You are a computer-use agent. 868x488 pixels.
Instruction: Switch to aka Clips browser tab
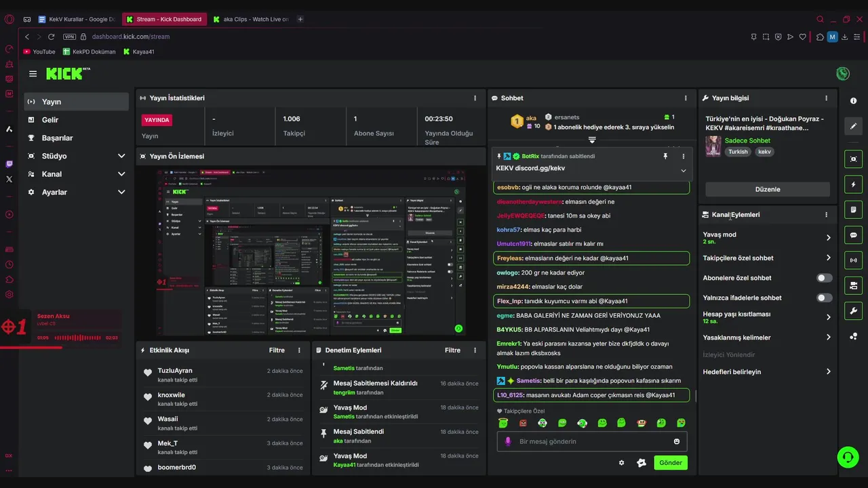250,19
